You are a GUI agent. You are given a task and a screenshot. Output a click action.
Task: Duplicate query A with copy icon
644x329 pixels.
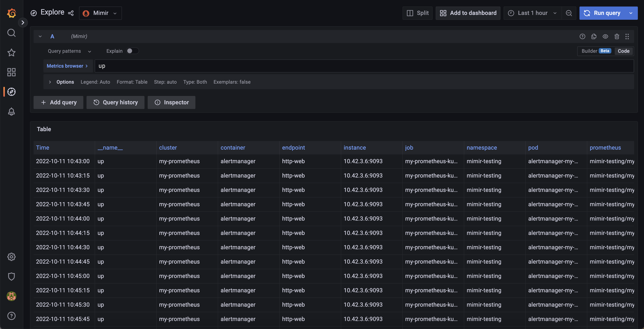click(x=594, y=37)
